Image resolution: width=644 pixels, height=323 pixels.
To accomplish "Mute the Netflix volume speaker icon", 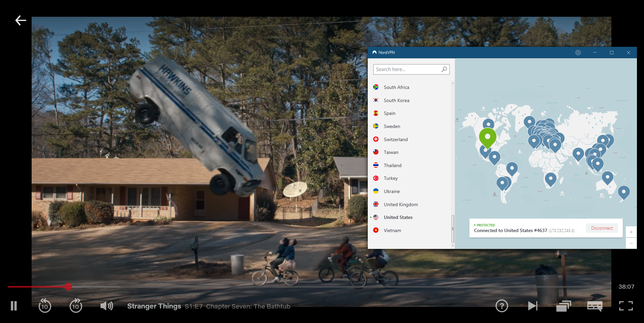I will click(107, 306).
